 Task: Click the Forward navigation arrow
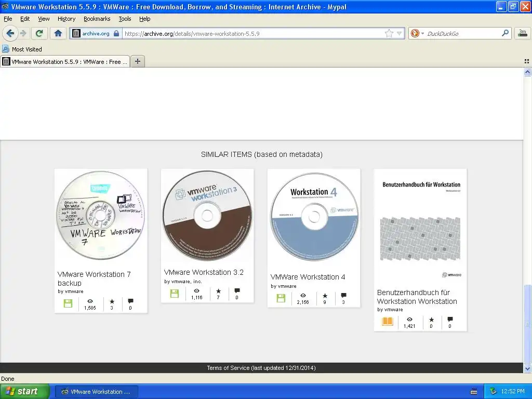pyautogui.click(x=23, y=33)
